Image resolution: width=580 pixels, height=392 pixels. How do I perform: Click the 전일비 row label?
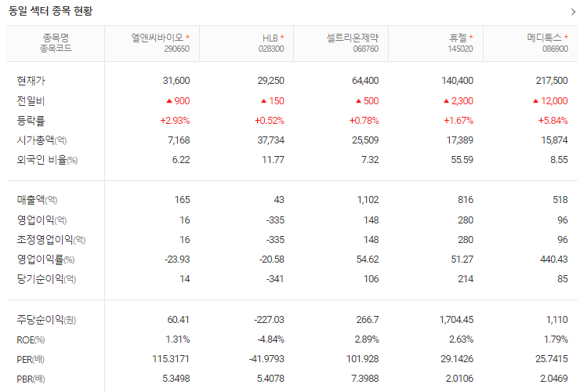(x=31, y=100)
